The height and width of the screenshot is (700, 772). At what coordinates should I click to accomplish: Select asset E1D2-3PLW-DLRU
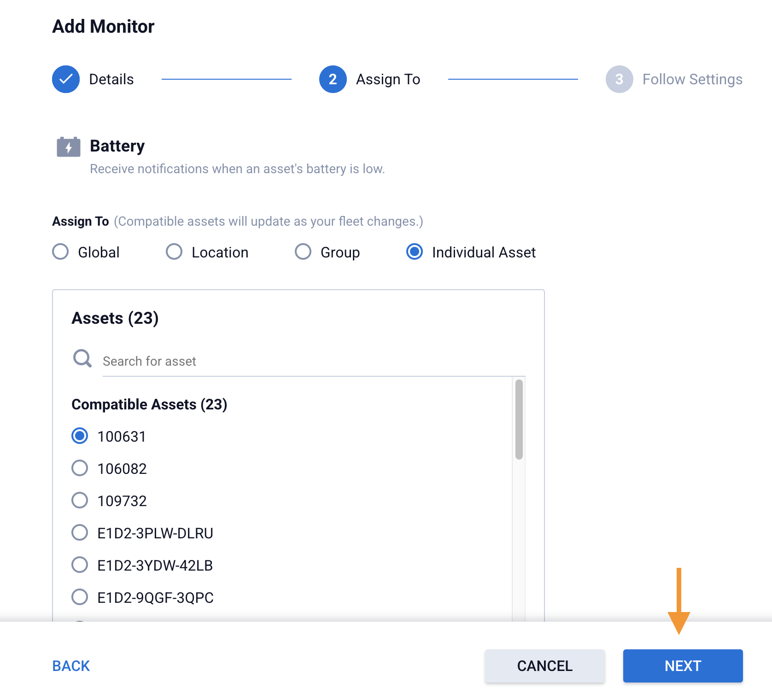(80, 532)
